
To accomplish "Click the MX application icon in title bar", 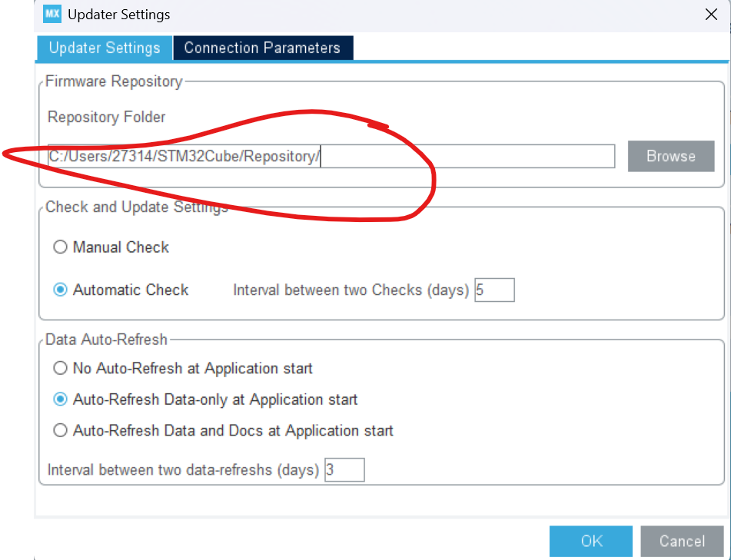I will pos(52,14).
